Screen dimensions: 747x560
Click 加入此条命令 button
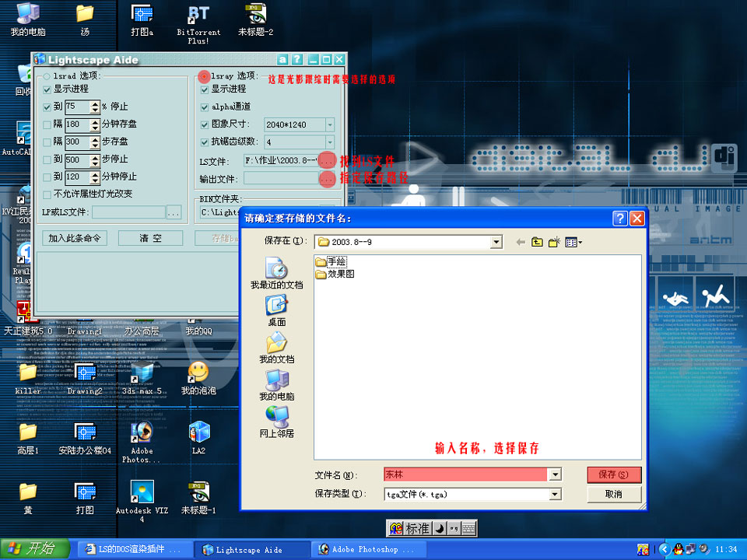[75, 238]
